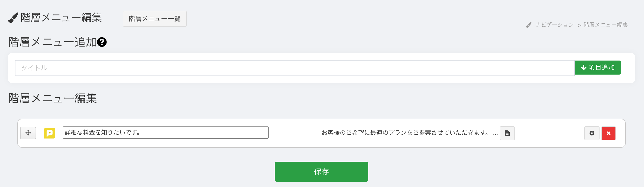This screenshot has height=187, width=644.
Task: Click the paintbrush icon beside the page title
Action: coord(13,18)
